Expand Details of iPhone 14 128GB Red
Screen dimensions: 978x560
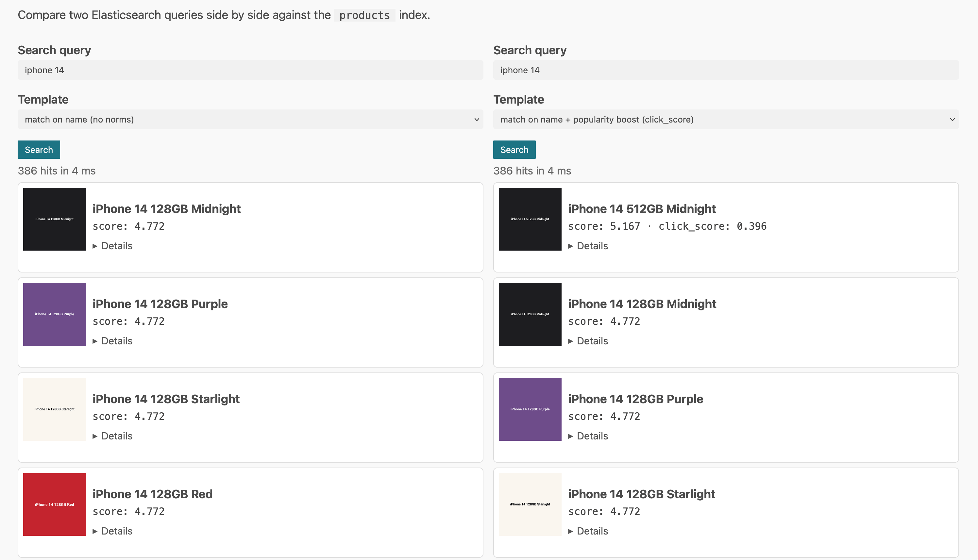pyautogui.click(x=112, y=531)
